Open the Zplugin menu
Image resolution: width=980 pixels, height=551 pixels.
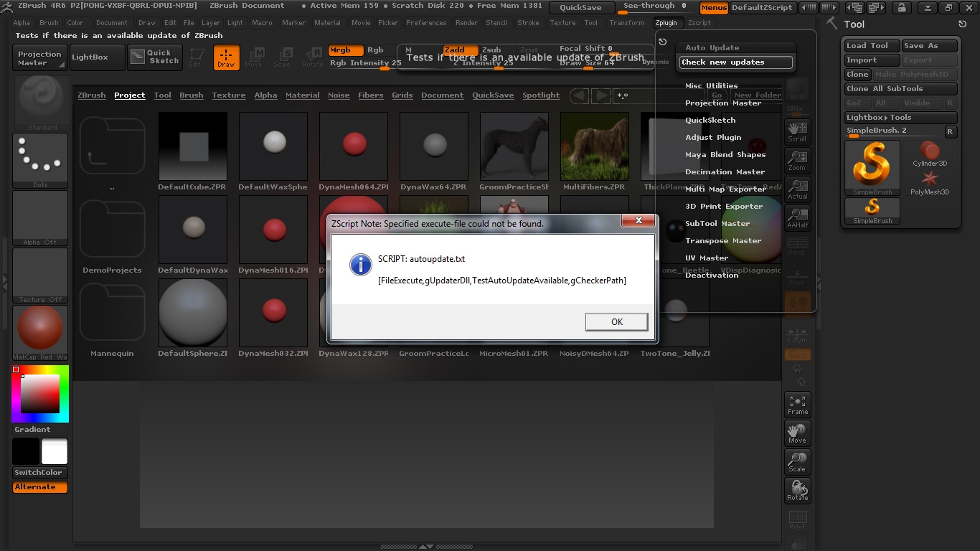666,23
